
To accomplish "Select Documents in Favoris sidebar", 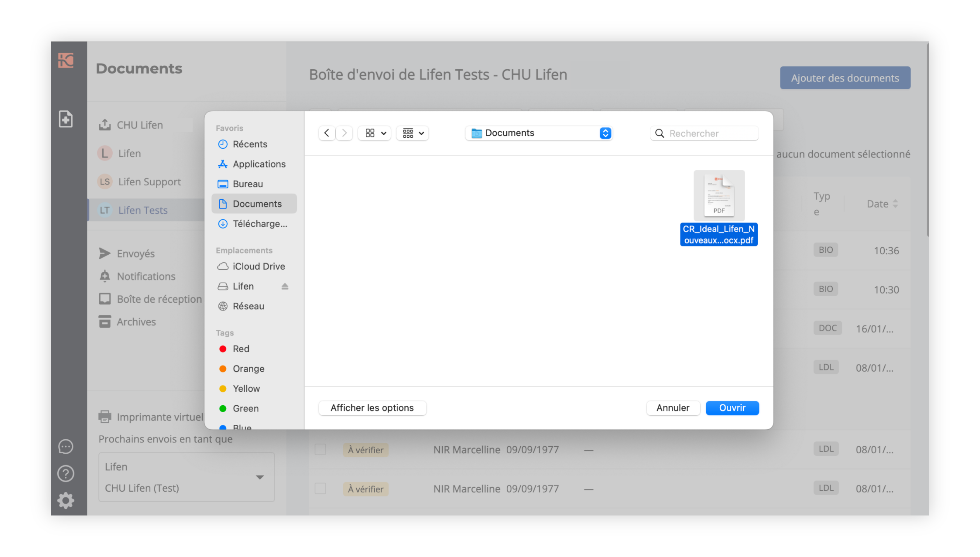I will 254,203.
